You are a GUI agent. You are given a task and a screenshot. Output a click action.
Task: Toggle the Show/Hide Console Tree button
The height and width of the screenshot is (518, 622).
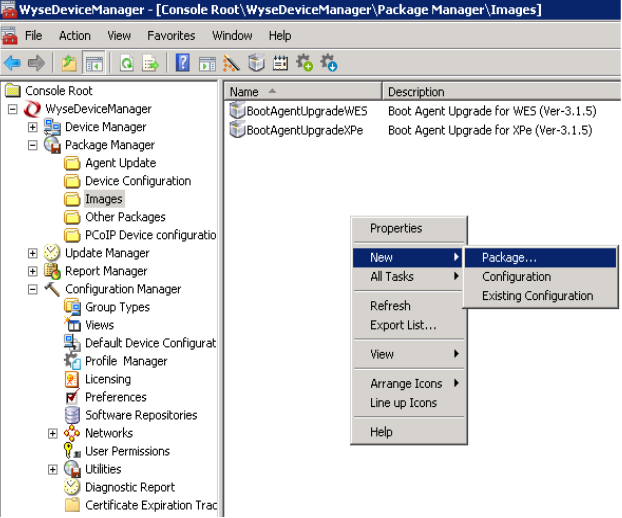point(93,63)
